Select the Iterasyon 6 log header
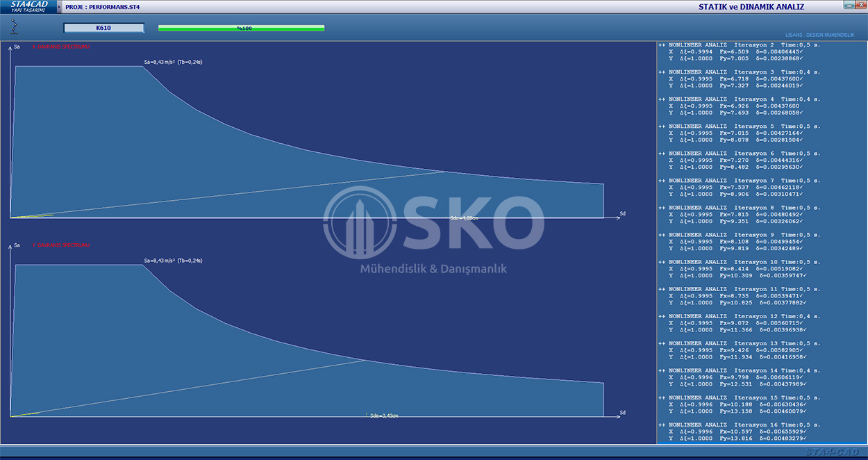Image resolution: width=868 pixels, height=460 pixels. tap(740, 153)
